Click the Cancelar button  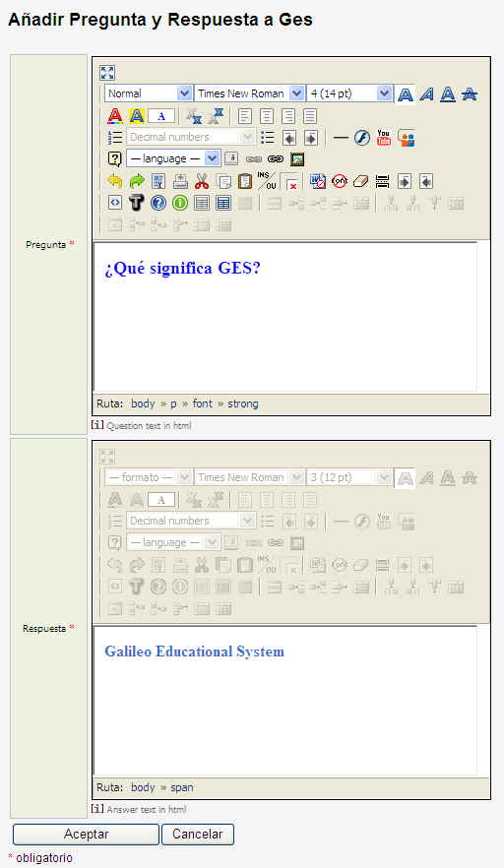[198, 835]
